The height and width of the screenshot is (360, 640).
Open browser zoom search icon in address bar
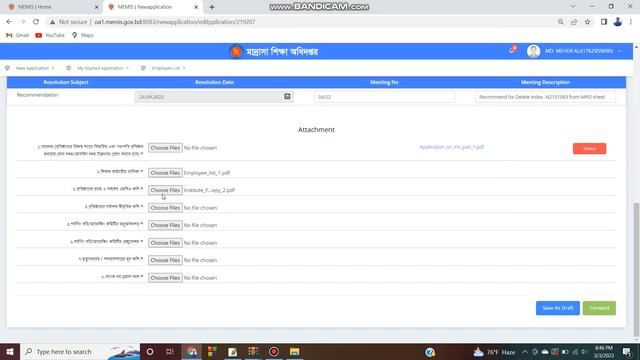pyautogui.click(x=561, y=22)
